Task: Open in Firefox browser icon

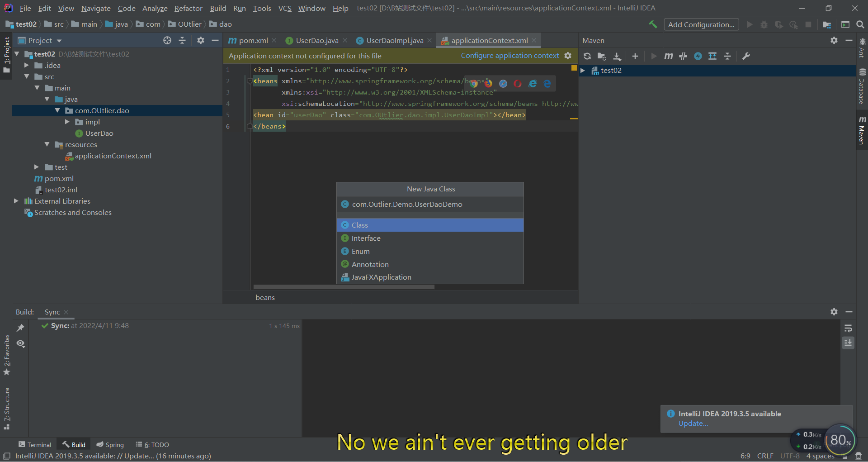Action: [x=488, y=84]
